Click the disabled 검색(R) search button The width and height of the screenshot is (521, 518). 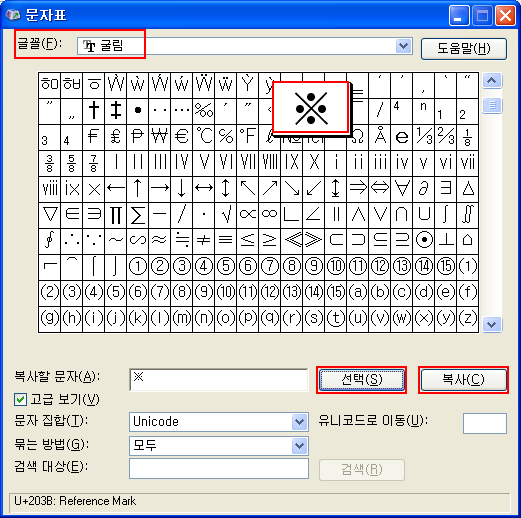[x=362, y=470]
